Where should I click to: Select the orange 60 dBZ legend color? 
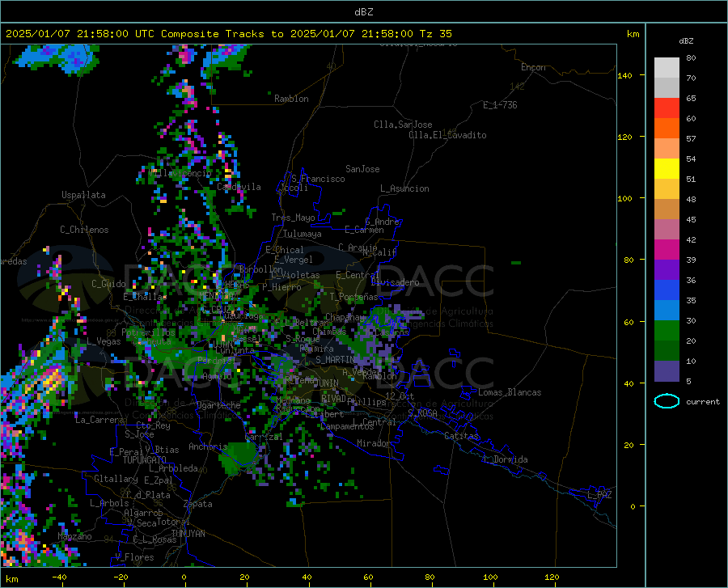click(x=667, y=128)
